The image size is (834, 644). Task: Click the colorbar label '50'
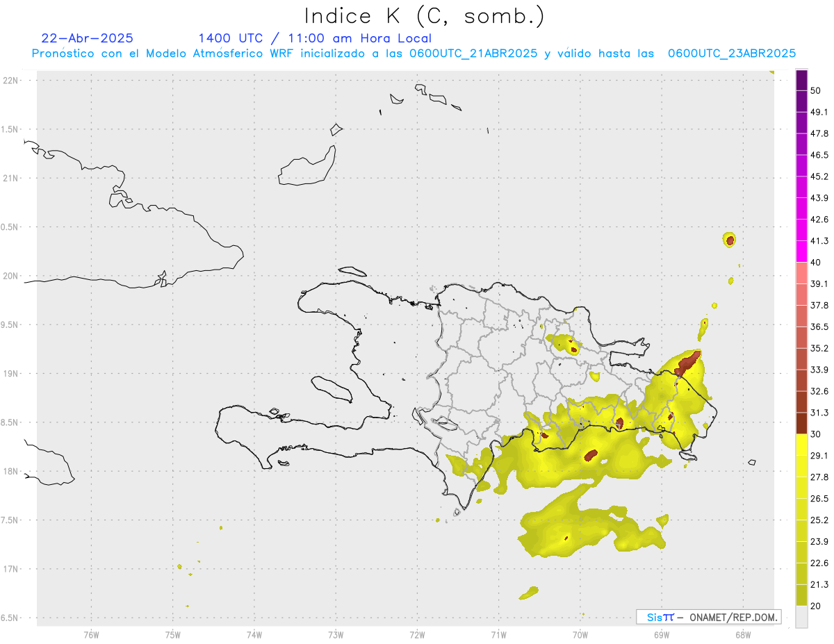pyautogui.click(x=816, y=91)
